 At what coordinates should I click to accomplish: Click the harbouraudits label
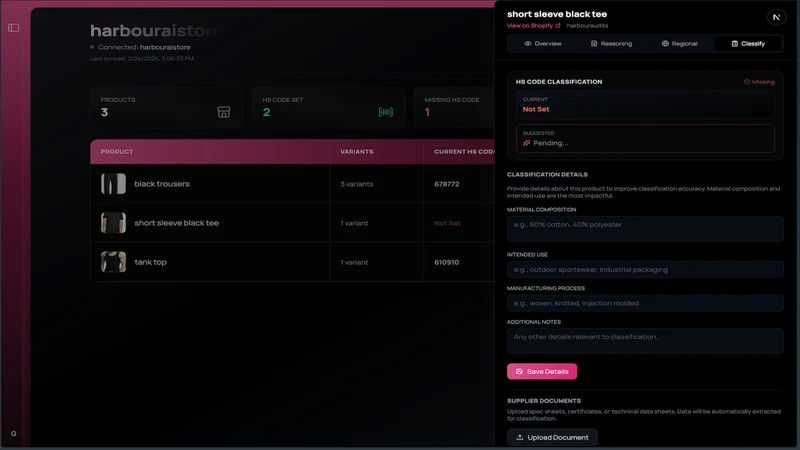(x=587, y=26)
